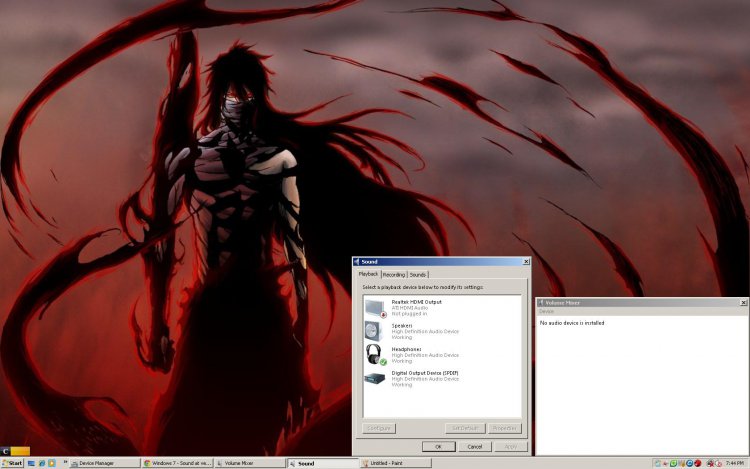Click the yellow 'C' desktop gadget
Screen dimensions: 750x469
(x=15, y=451)
